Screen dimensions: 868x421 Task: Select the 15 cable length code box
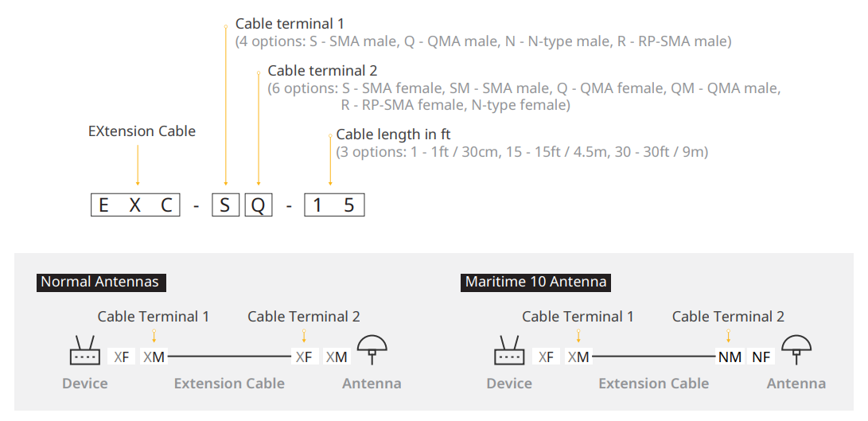click(x=334, y=205)
